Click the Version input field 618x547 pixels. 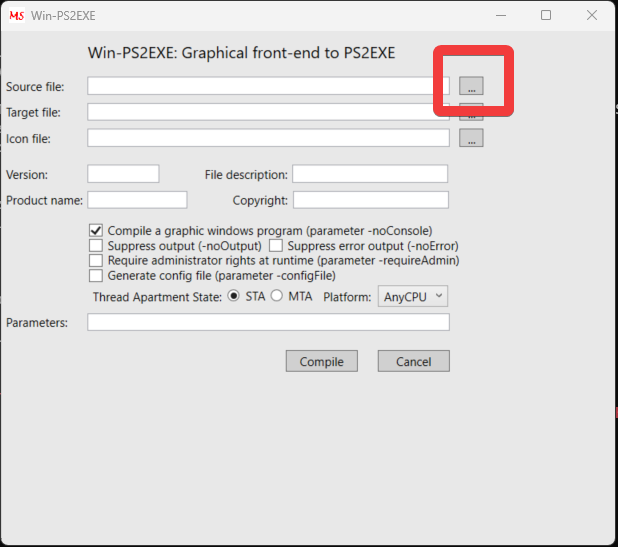123,174
